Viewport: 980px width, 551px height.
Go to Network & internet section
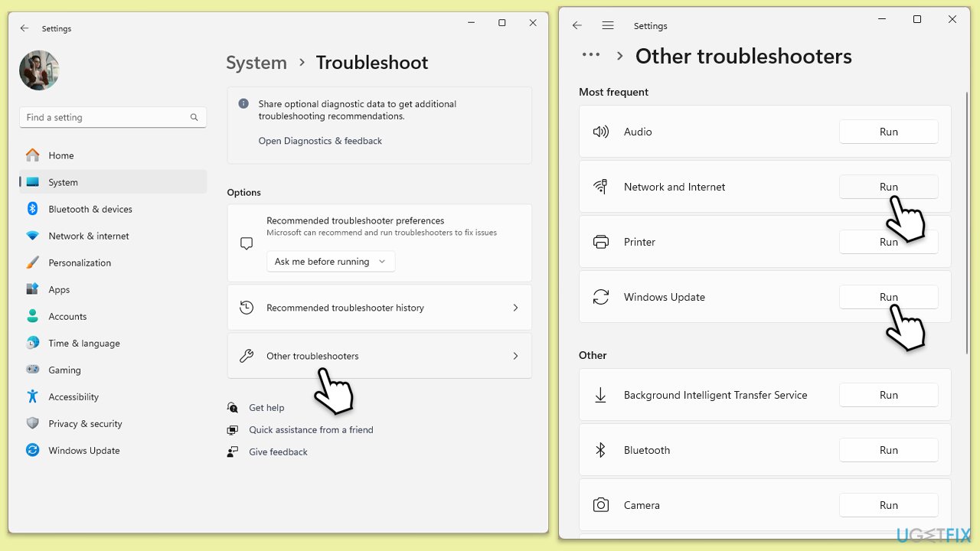point(88,236)
